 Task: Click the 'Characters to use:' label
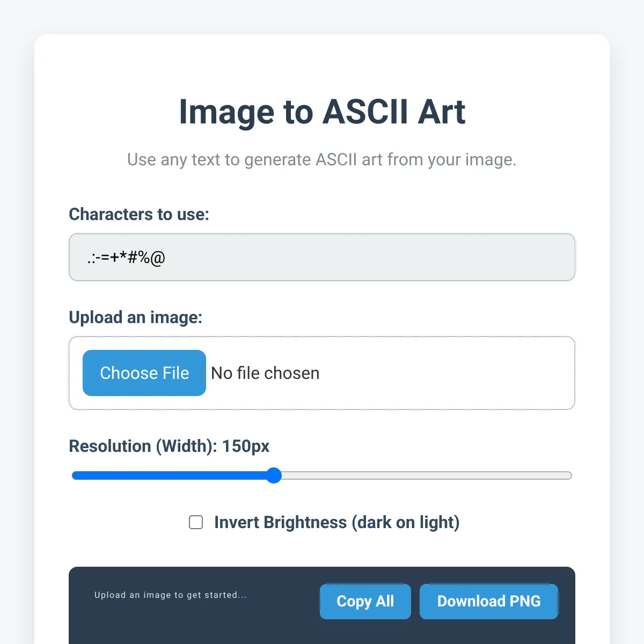click(139, 214)
